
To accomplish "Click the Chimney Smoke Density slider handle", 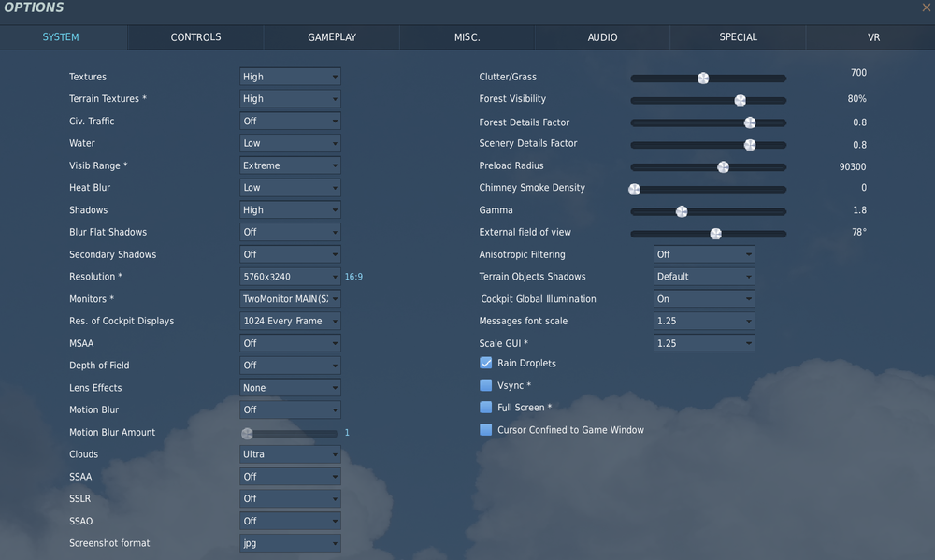I will click(635, 189).
